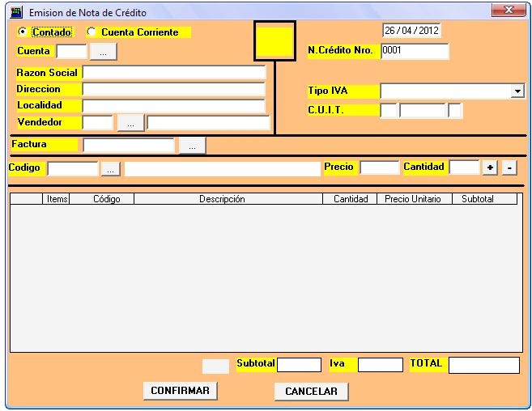Screen dimensions: 532x411
Task: Open the Codigo lookup ellipsis button
Action: (111, 168)
